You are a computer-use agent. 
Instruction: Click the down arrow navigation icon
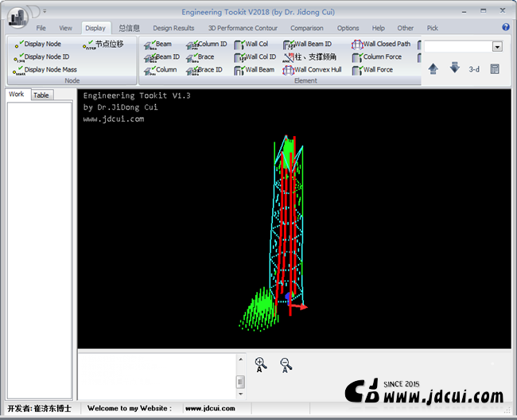coord(454,68)
